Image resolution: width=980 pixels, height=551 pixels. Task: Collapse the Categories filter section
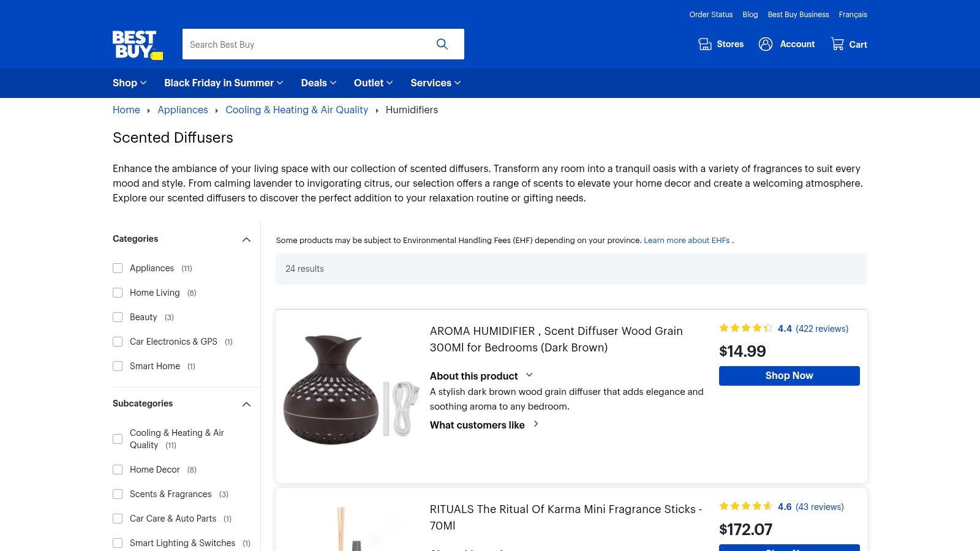coord(246,239)
